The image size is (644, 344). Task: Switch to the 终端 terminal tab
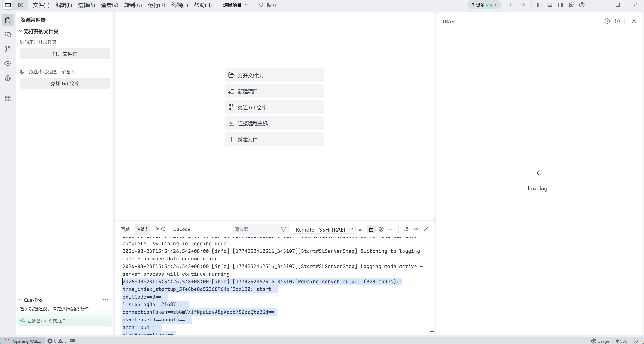[x=160, y=229]
